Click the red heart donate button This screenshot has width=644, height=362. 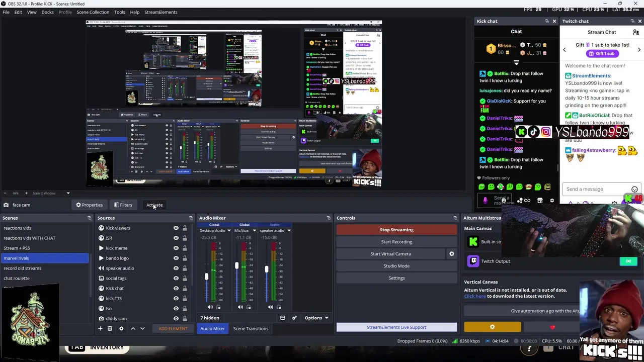pos(552,327)
